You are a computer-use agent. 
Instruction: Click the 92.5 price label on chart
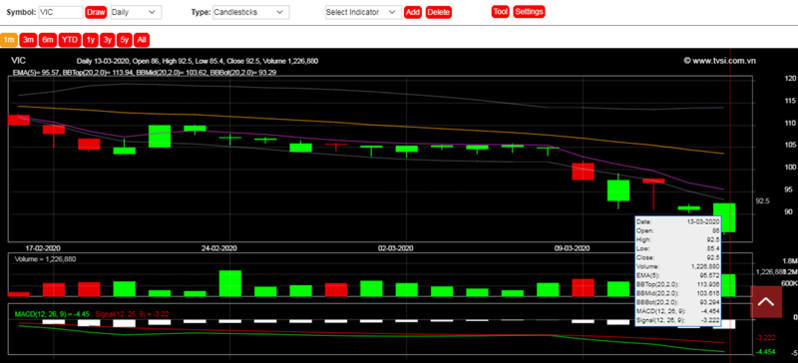762,201
